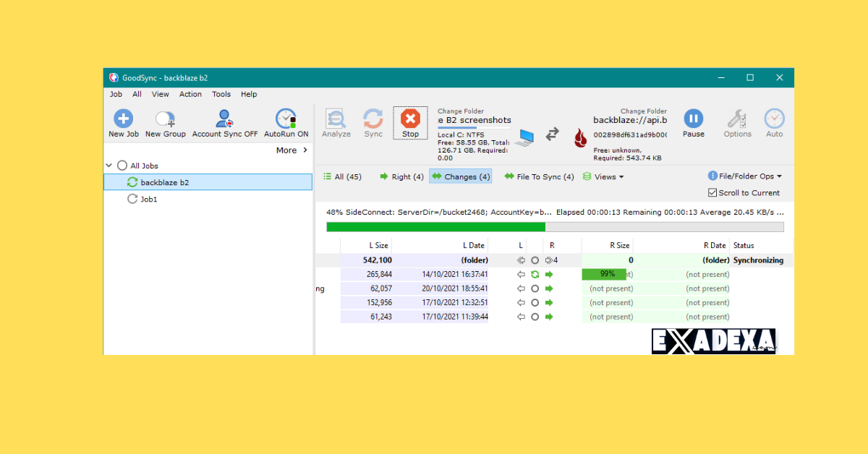Viewport: 868px width, 454px height.
Task: Open the Options wrench icon
Action: tap(737, 119)
